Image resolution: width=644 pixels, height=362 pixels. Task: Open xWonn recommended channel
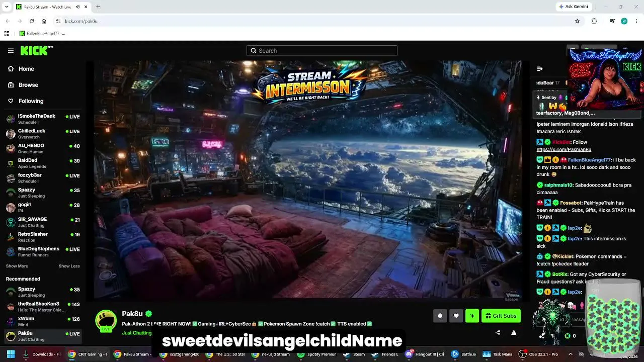click(x=43, y=321)
